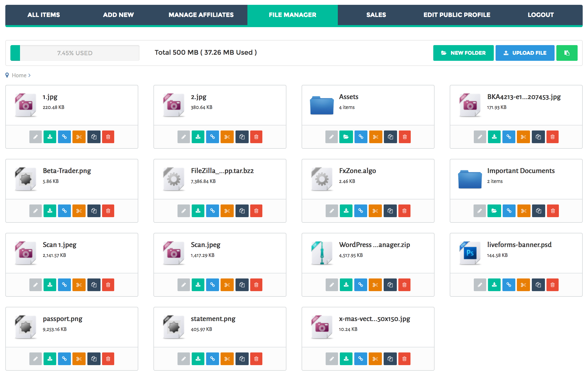Download the liveforms-banner.psd file
Screen dimensions: 588x375
tap(494, 285)
